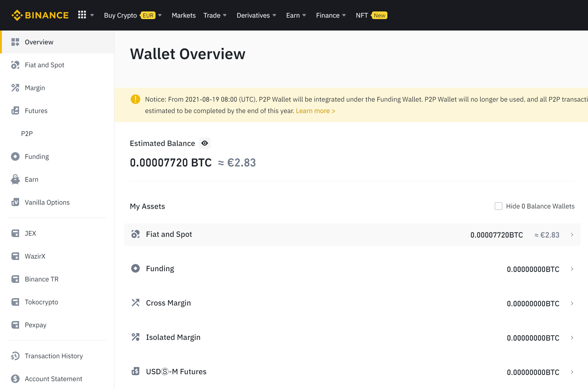Click the Margin percent sidebar icon

tap(15, 88)
